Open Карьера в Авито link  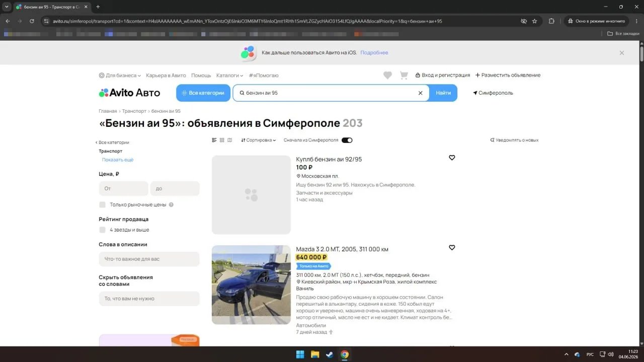click(x=166, y=76)
